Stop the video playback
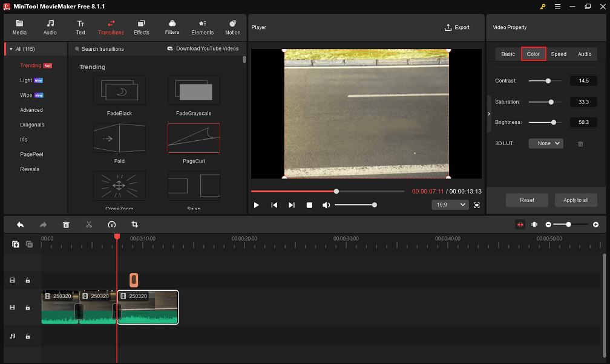This screenshot has height=364, width=610. point(309,205)
